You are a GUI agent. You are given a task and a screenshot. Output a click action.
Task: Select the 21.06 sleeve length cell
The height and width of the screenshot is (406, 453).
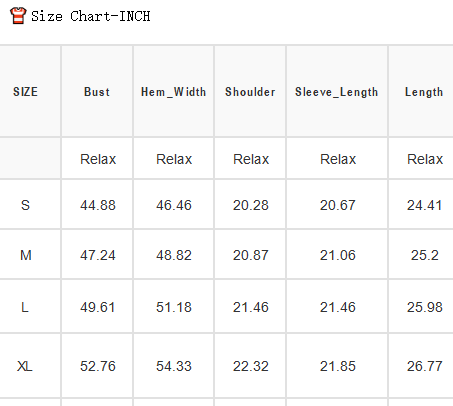[338, 255]
